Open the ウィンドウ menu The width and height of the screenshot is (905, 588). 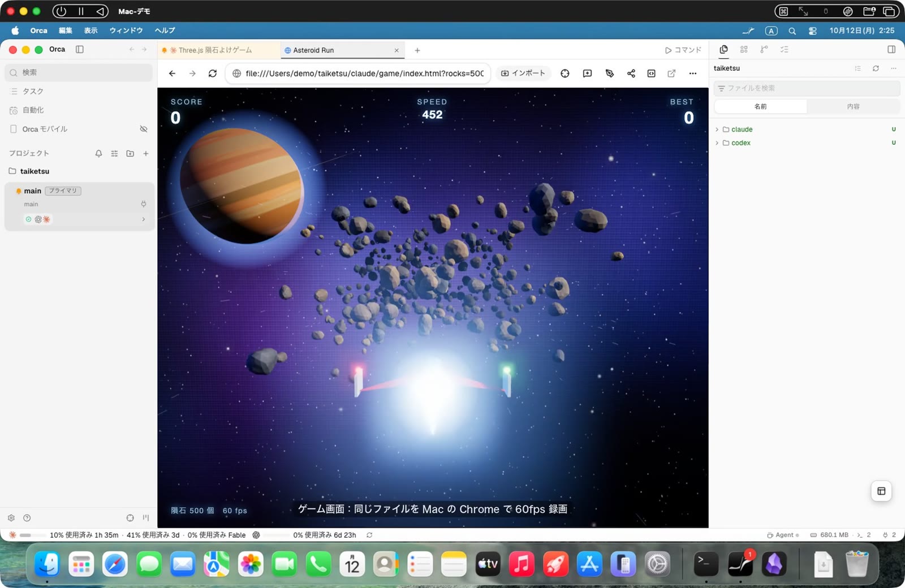coord(126,31)
